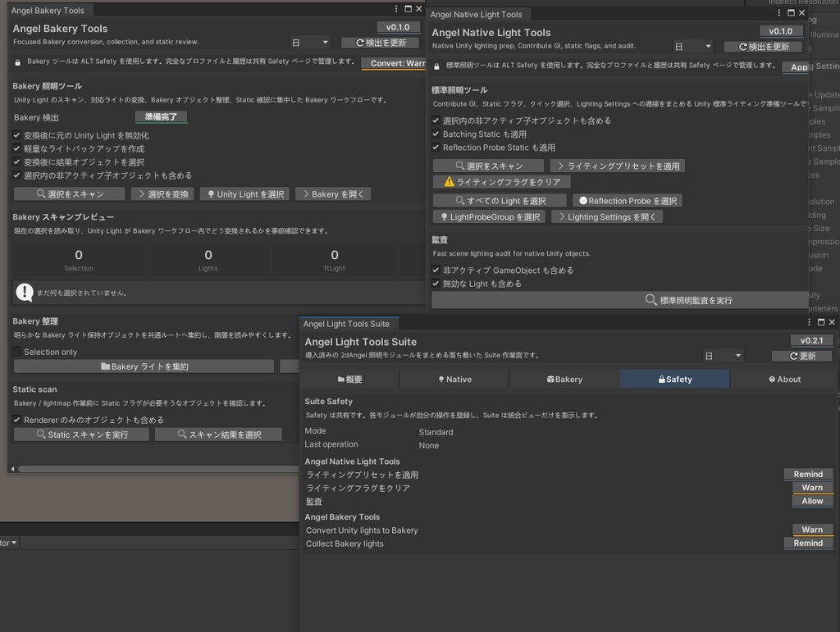Open the Remind dropdown for ライティングプリセットを適用
Viewport: 840px width, 632px height.
808,474
